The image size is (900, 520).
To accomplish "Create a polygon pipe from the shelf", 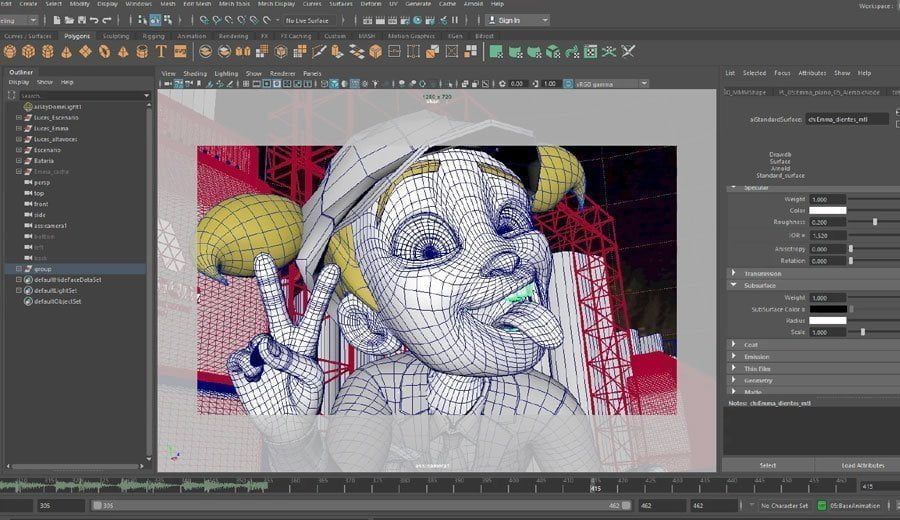I will [142, 52].
